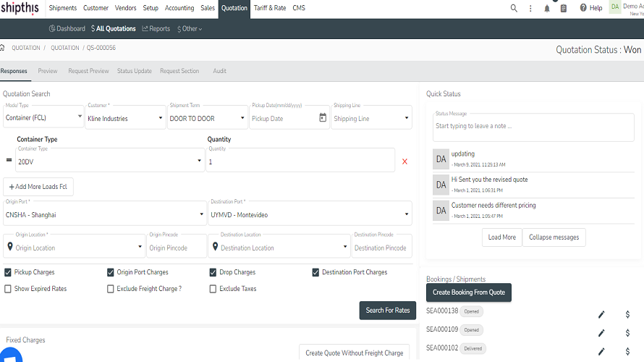Switch to the Audit tab
The height and width of the screenshot is (362, 644).
click(x=220, y=71)
